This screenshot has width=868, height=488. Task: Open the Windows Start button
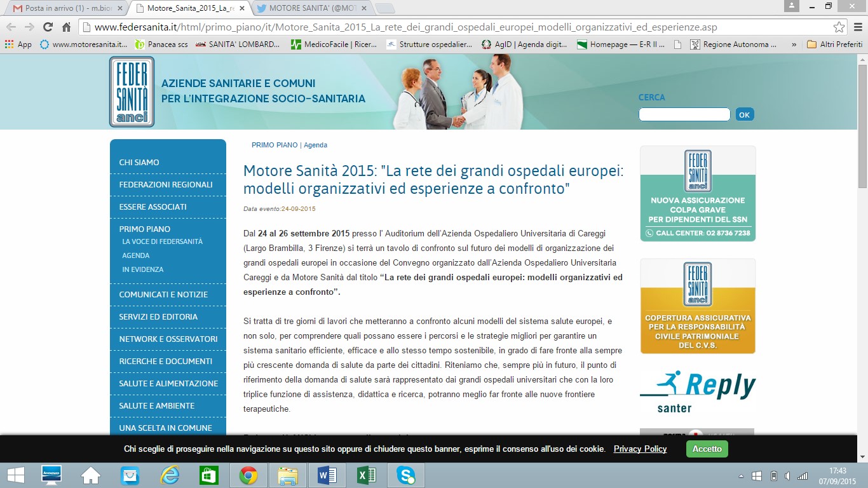(x=15, y=475)
